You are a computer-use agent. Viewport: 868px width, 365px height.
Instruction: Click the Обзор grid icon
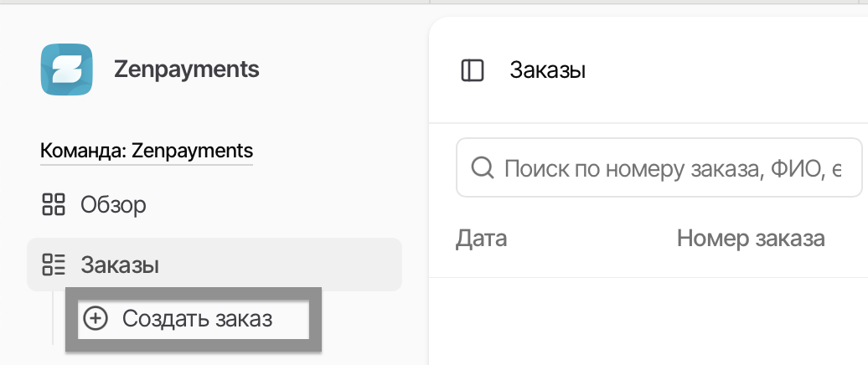[54, 204]
